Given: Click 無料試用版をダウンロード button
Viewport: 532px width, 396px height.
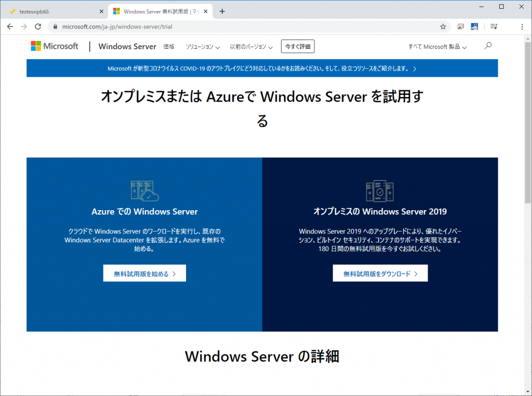Looking at the screenshot, I should (380, 274).
